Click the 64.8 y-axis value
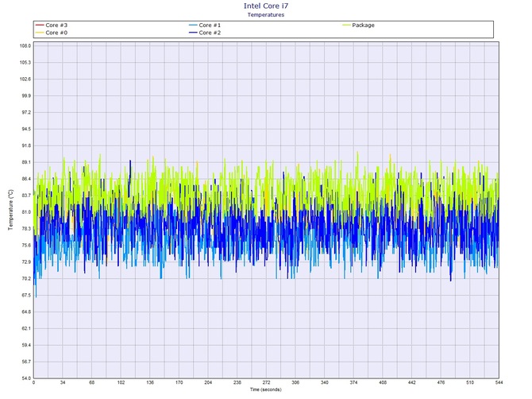 tap(26, 312)
